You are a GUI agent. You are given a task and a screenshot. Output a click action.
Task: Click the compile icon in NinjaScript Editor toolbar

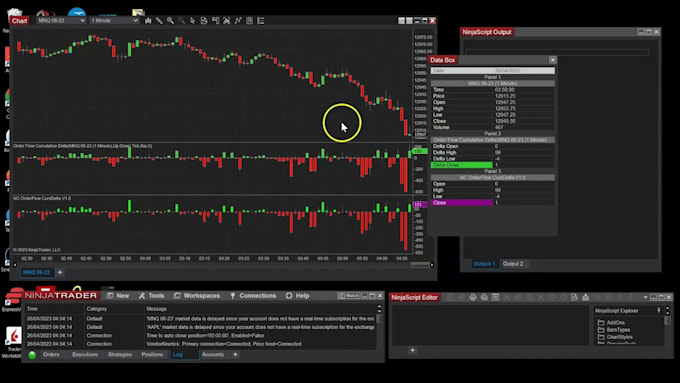585,297
